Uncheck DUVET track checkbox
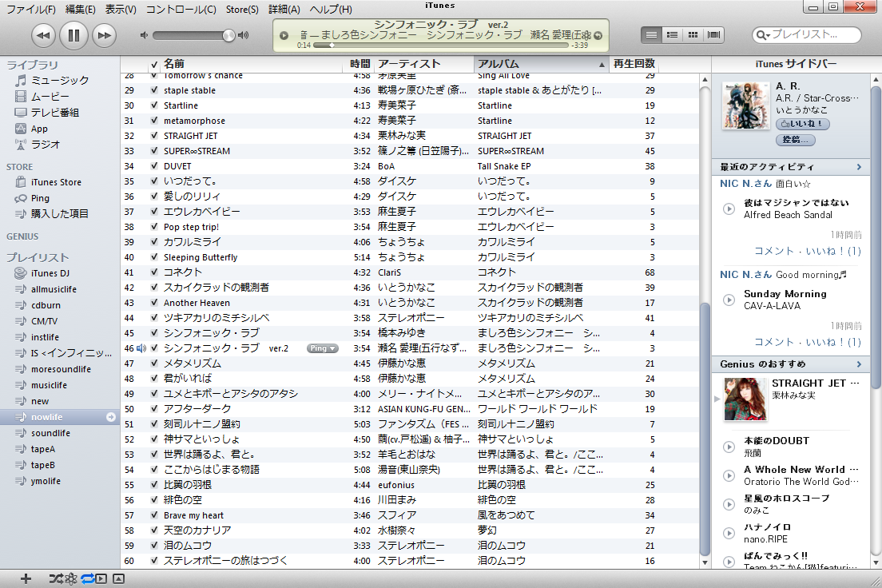 click(x=154, y=166)
